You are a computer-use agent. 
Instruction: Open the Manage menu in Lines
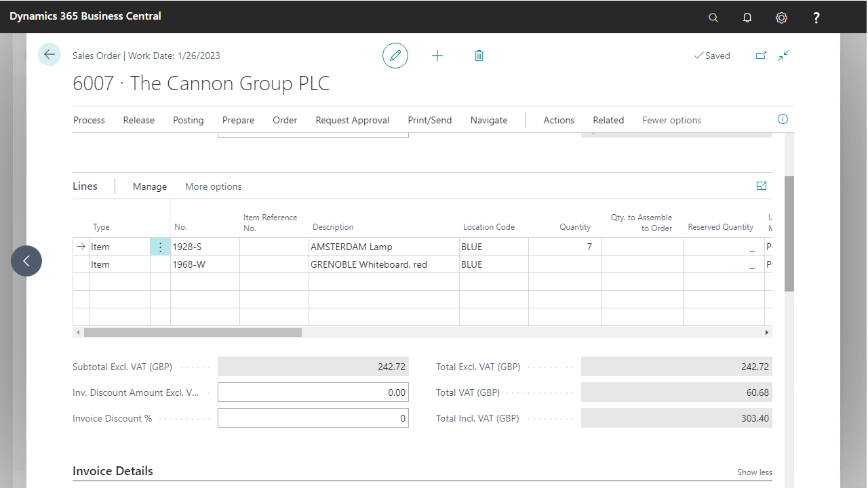tap(150, 186)
